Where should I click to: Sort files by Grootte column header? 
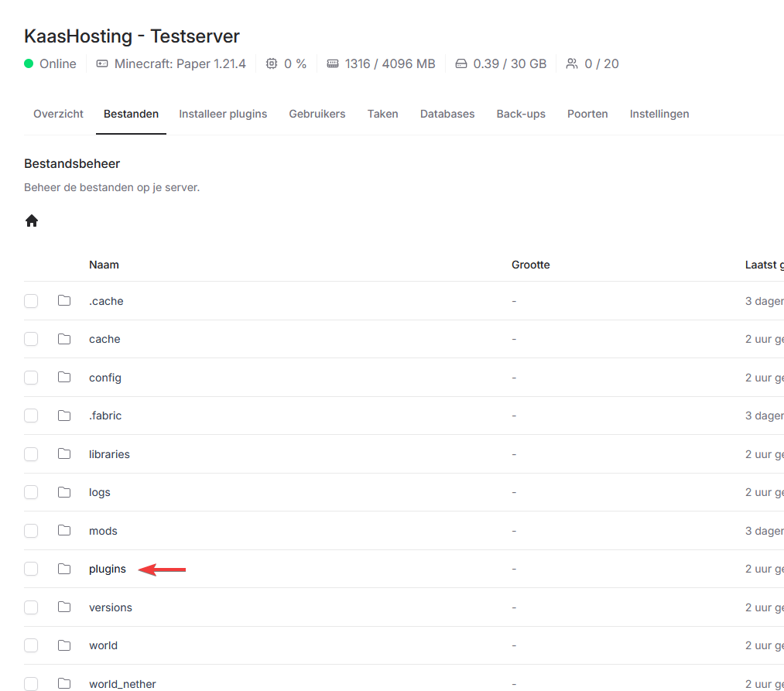tap(531, 265)
